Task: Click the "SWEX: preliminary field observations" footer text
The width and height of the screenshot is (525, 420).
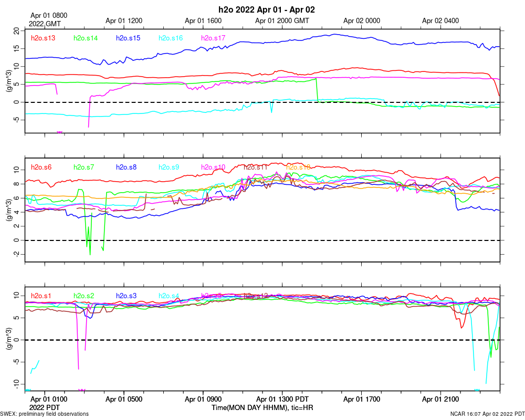Action: tap(45, 414)
